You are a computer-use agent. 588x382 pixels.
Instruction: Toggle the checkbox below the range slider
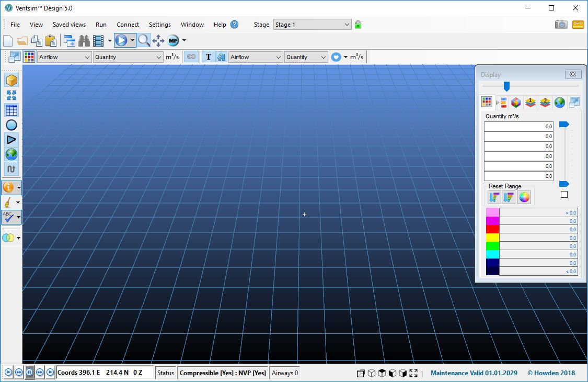[x=564, y=195]
